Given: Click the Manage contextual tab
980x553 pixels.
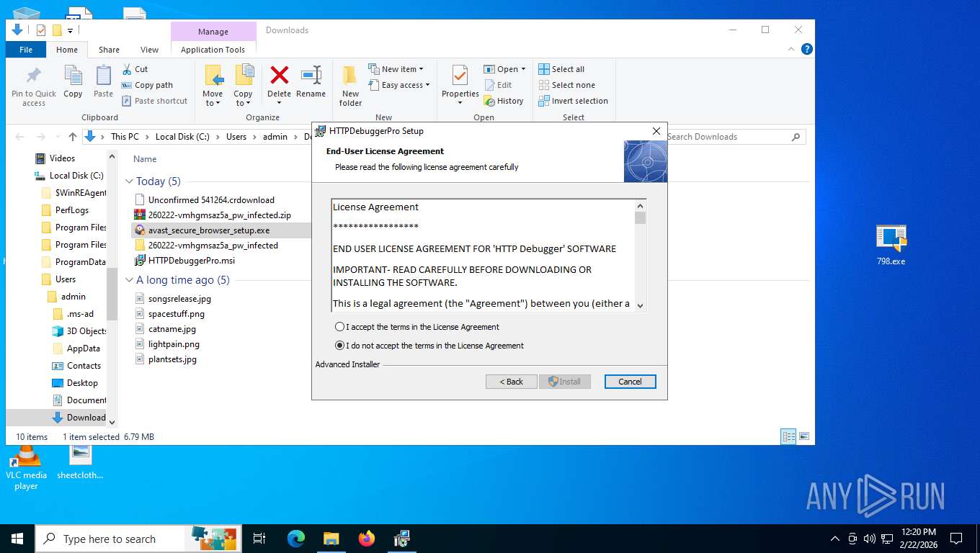Looking at the screenshot, I should 213,32.
